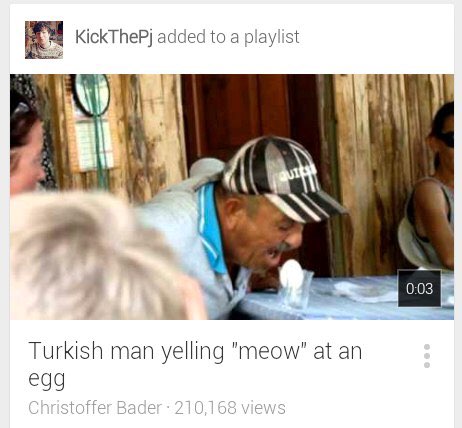Tap the 0:03 duration badge

pos(419,288)
